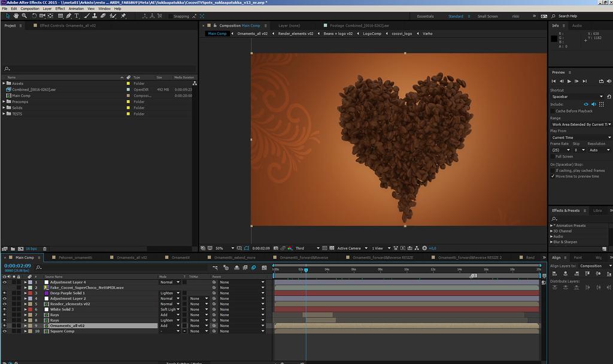Toggle the region of interest button
This screenshot has width=613, height=364.
tap(324, 248)
